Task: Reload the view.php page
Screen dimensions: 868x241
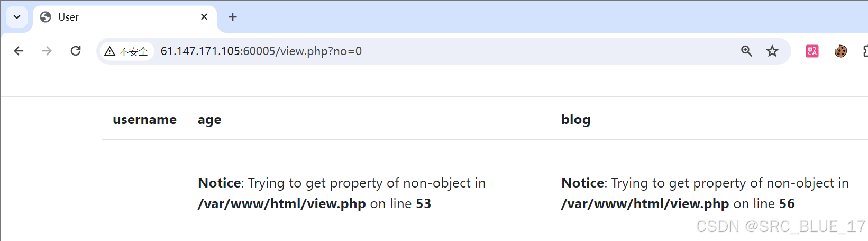Action: click(x=76, y=51)
